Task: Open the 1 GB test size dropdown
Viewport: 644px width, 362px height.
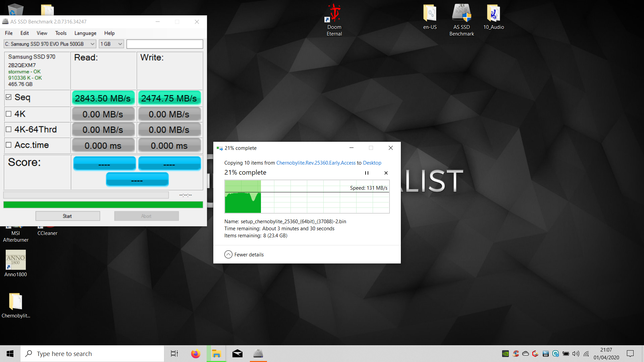Action: [111, 44]
